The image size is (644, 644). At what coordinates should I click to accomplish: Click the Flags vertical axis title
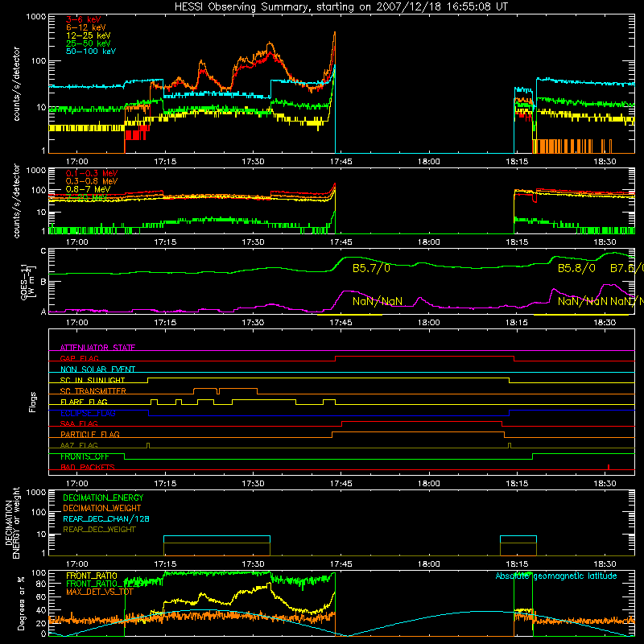point(32,402)
